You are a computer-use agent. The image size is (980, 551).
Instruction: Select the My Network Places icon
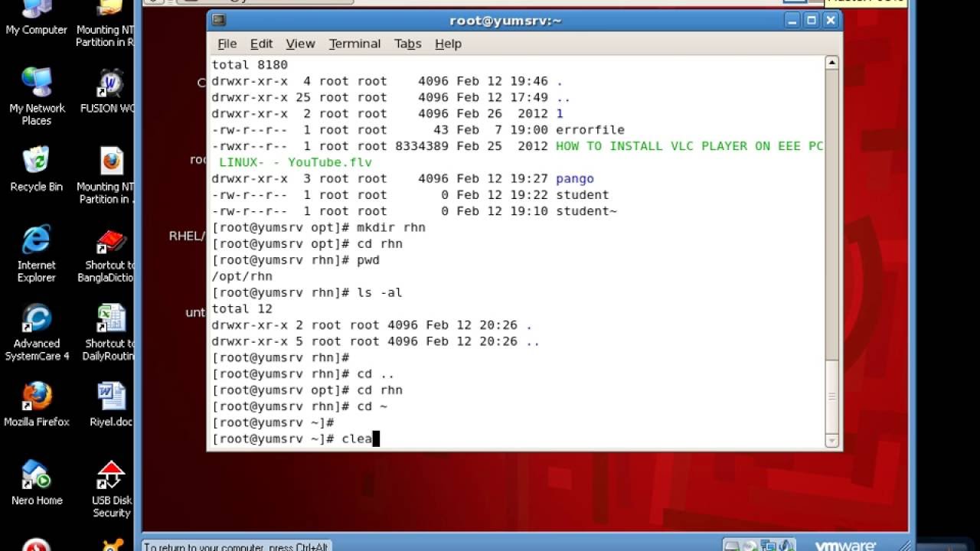click(x=36, y=96)
